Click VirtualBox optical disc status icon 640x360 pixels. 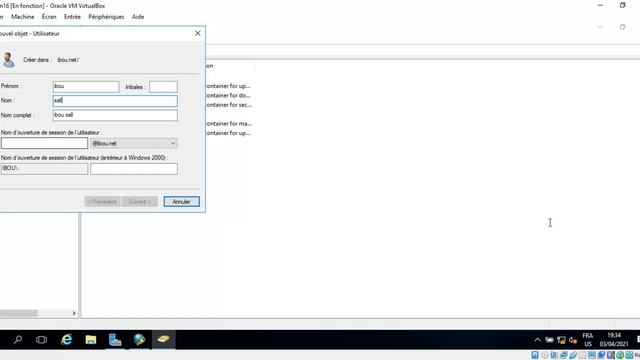(x=544, y=355)
